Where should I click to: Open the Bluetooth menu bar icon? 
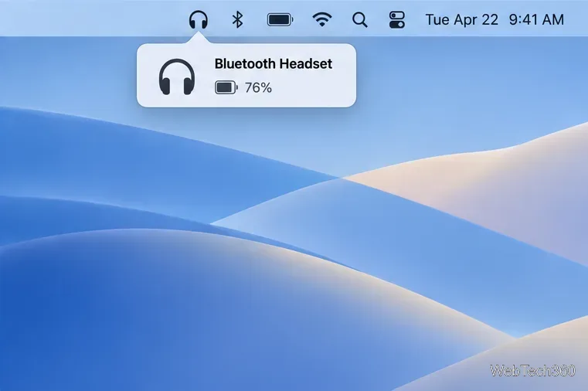237,19
